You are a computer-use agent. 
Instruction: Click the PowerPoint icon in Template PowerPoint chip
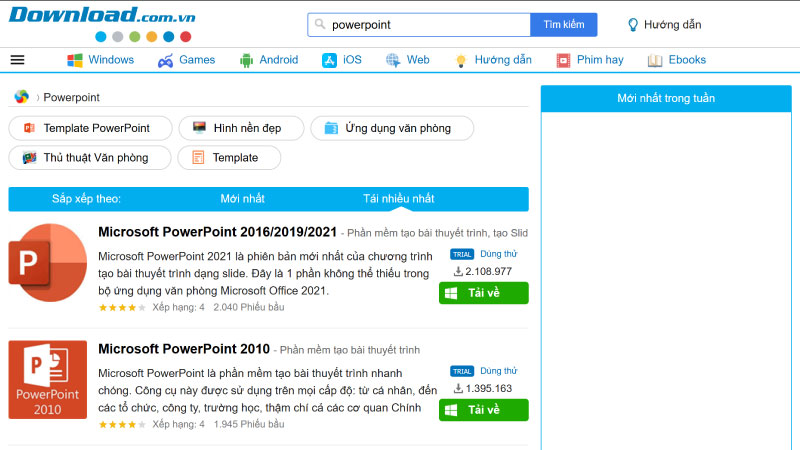(30, 128)
